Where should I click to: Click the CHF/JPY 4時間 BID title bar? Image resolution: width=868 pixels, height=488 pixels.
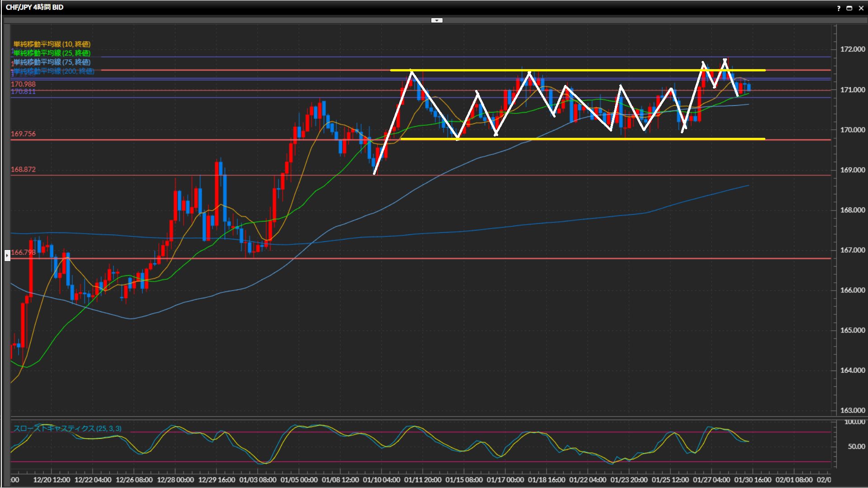click(x=35, y=7)
